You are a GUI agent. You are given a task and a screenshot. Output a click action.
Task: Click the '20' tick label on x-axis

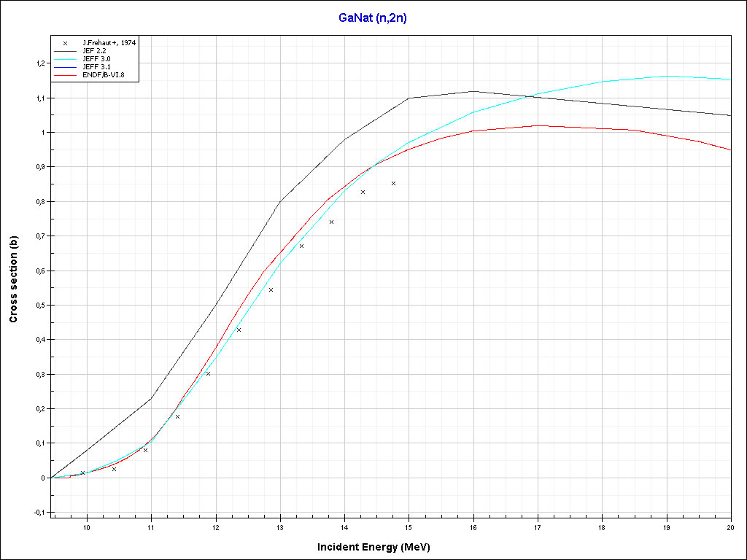(x=730, y=527)
